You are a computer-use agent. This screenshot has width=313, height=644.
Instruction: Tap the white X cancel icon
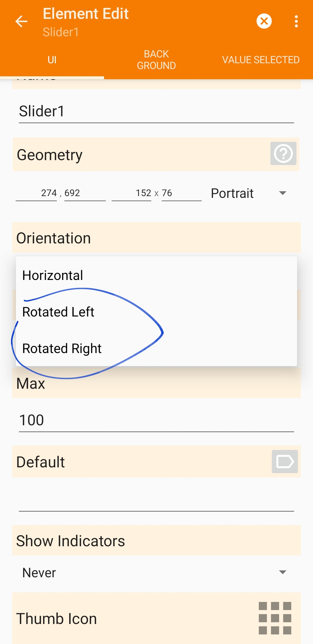pos(264,21)
